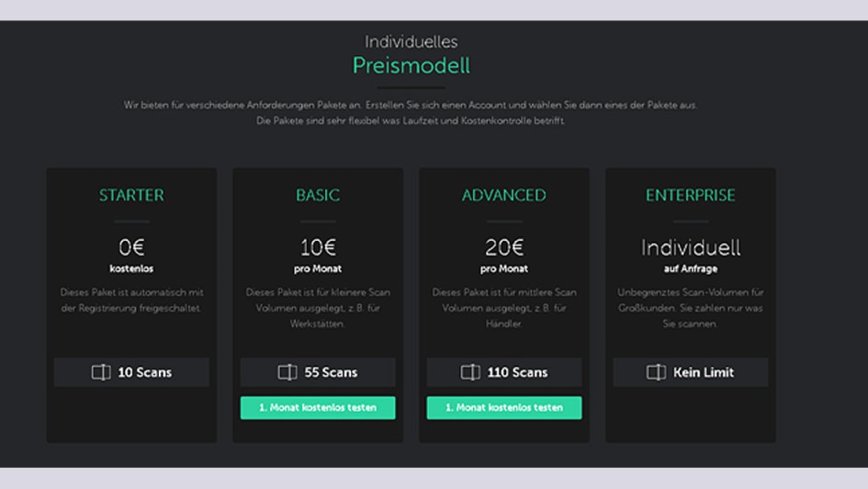Click the ADVANCED plan heading
This screenshot has height=489, width=868.
tap(504, 196)
